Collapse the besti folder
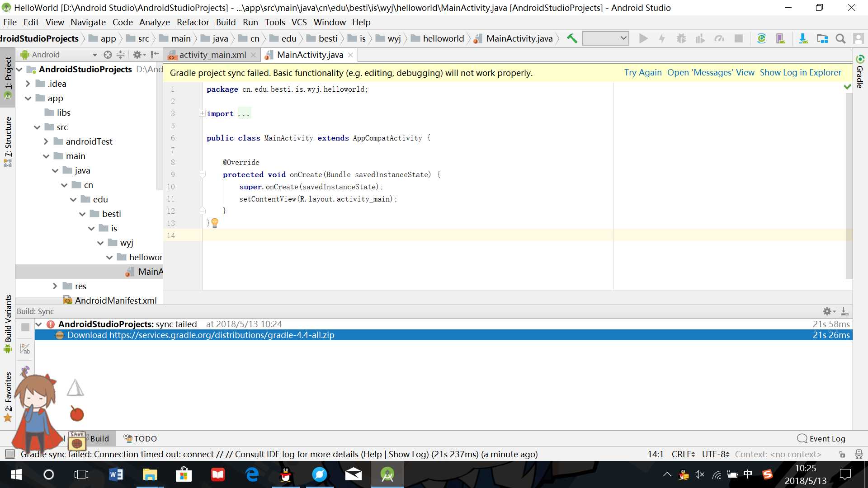The image size is (868, 488). coord(82,214)
